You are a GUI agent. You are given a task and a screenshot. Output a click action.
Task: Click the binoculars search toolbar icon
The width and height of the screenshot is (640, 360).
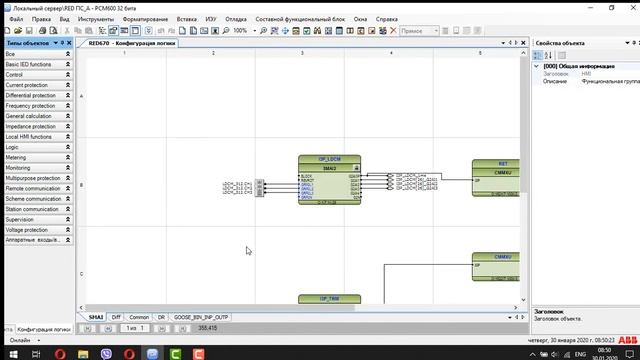pyautogui.click(x=317, y=31)
